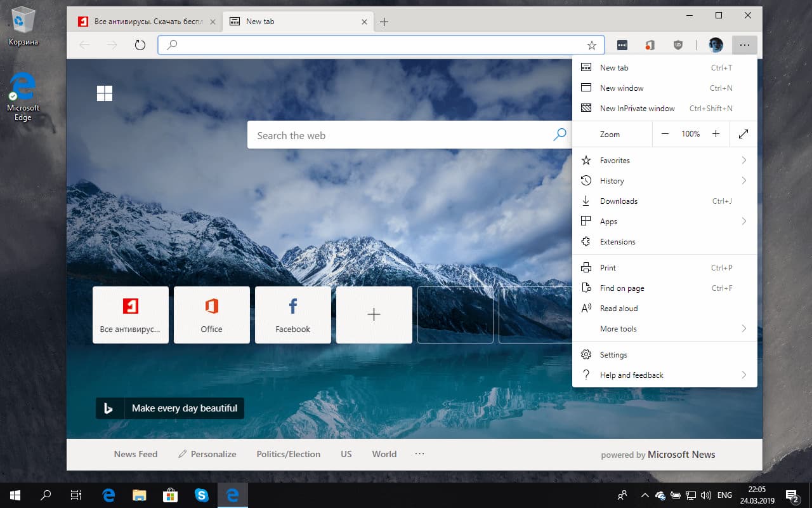The width and height of the screenshot is (812, 508).
Task: Open the uBlock shield extension icon
Action: click(x=678, y=45)
